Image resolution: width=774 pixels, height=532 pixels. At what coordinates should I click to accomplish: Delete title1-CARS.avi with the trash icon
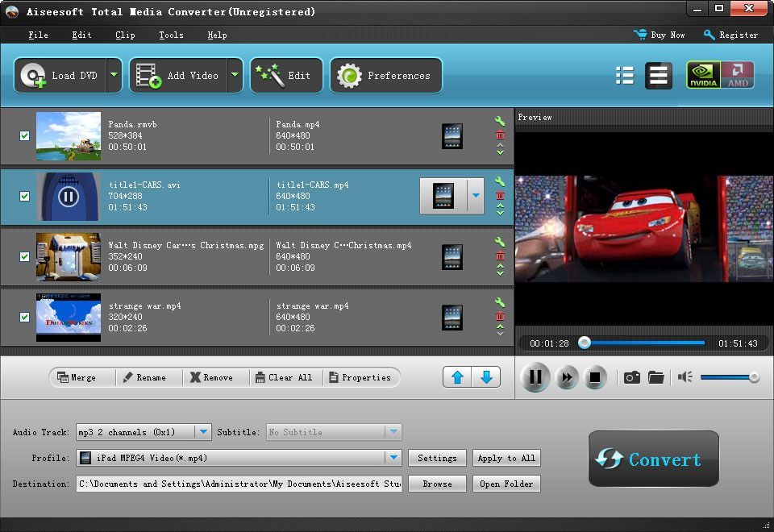tap(500, 196)
